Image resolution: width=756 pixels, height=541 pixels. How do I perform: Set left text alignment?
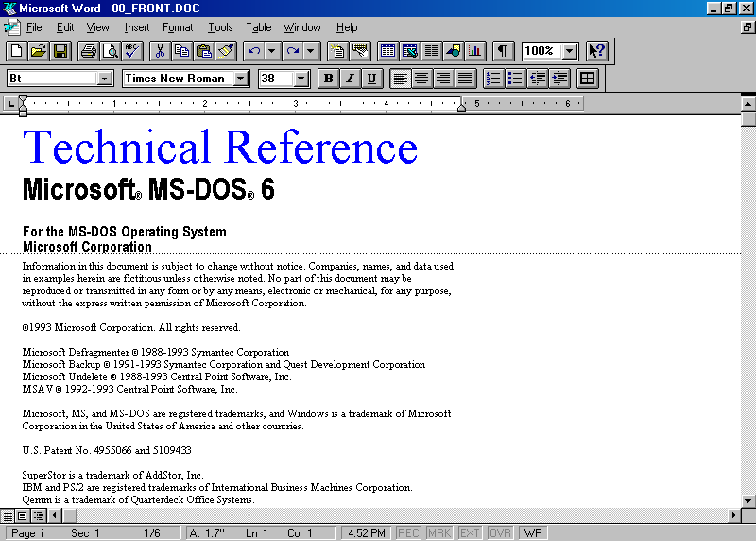pyautogui.click(x=400, y=79)
